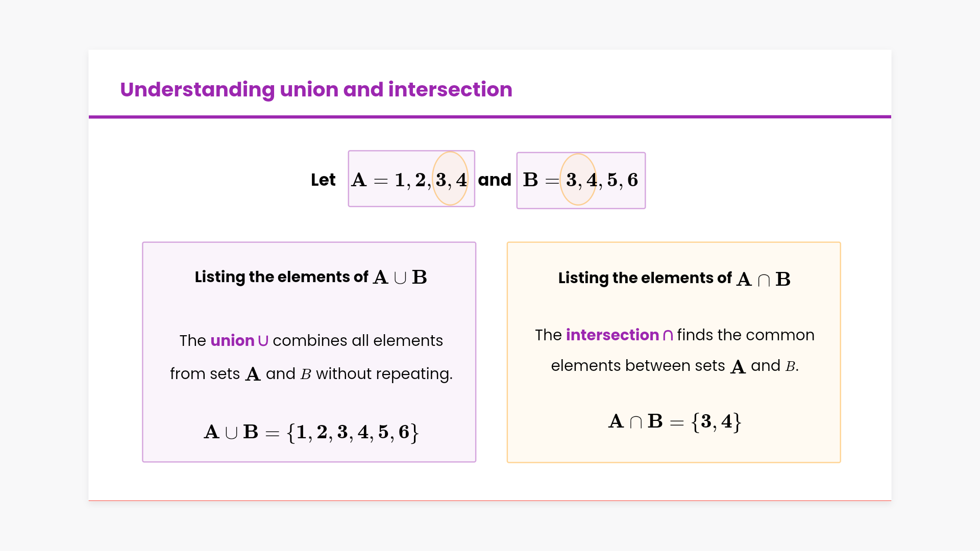Viewport: 980px width, 551px height.
Task: Click the number 6 in set B
Action: tap(632, 180)
